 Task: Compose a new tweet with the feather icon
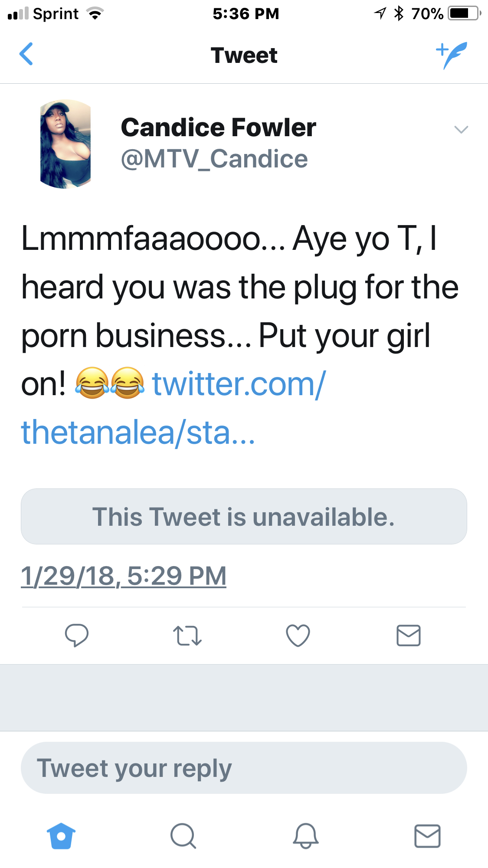point(452,55)
